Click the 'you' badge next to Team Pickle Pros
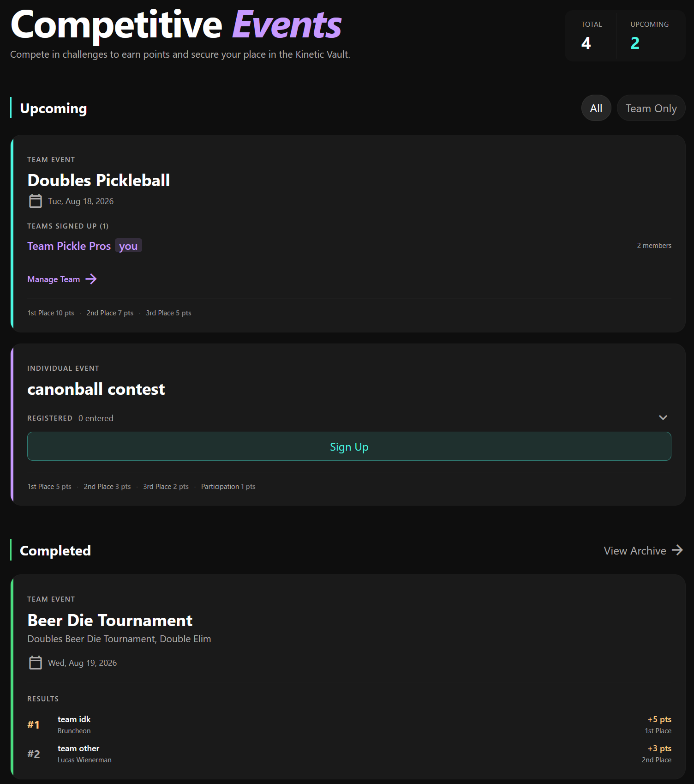This screenshot has height=784, width=694. click(x=128, y=246)
